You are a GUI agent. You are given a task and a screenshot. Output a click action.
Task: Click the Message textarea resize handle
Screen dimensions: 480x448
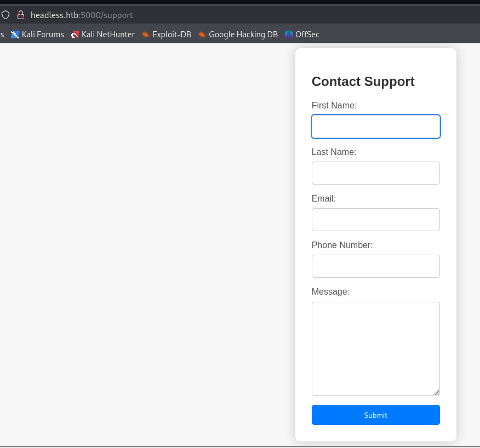tap(436, 392)
